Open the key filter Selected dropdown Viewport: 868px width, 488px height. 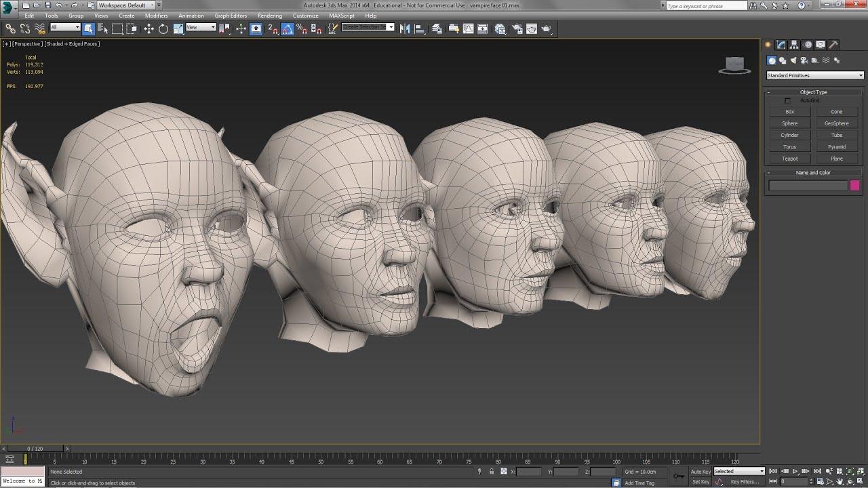(x=739, y=471)
